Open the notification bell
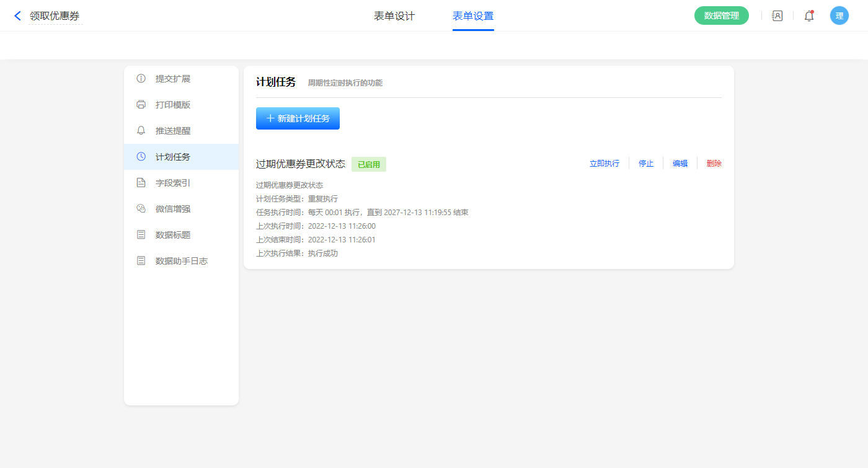 (809, 16)
